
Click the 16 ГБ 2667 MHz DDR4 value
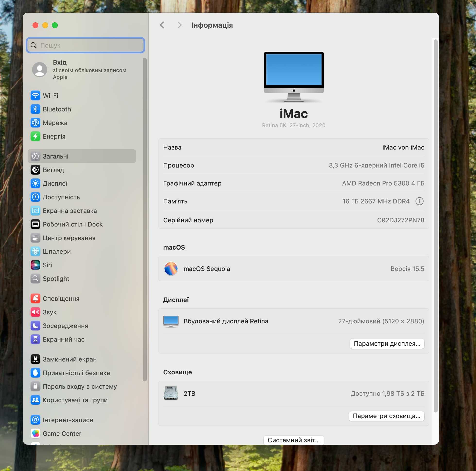coord(376,201)
